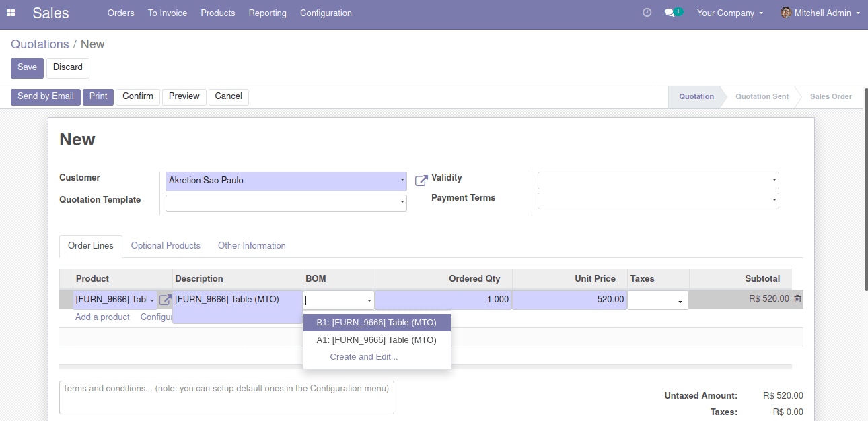868x421 pixels.
Task: Click the BOM field dropdown arrow
Action: (x=369, y=300)
